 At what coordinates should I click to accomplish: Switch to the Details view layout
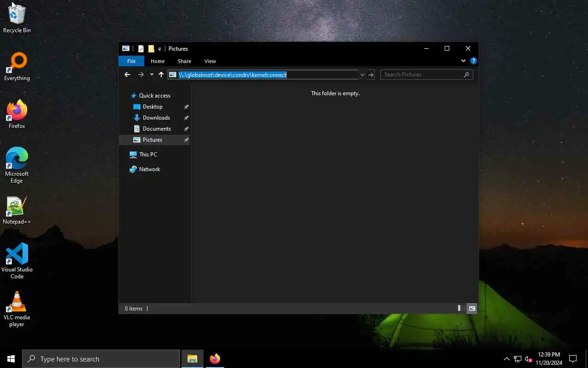461,308
